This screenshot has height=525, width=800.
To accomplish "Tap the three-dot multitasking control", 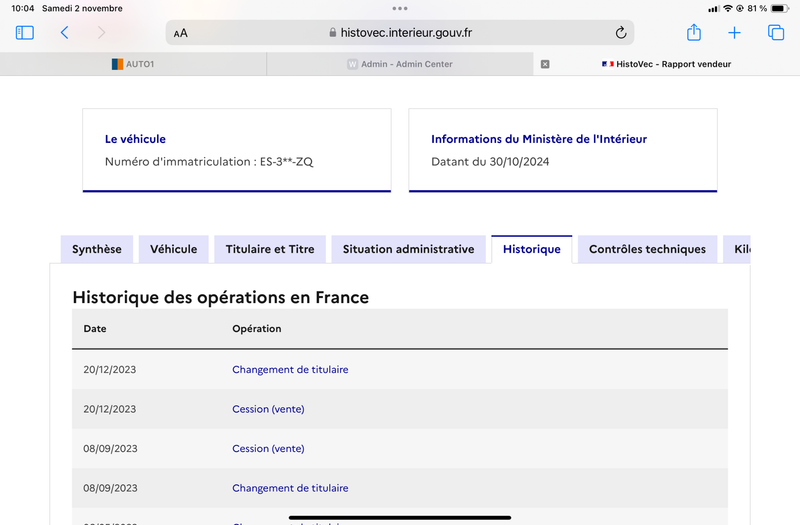I will (x=400, y=8).
